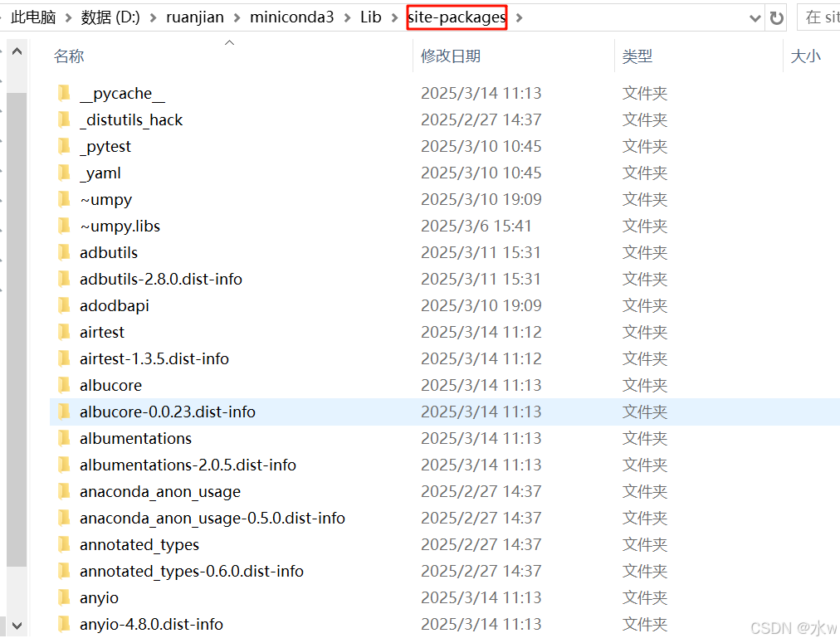
Task: Select the folder name albumentations
Action: pos(135,438)
